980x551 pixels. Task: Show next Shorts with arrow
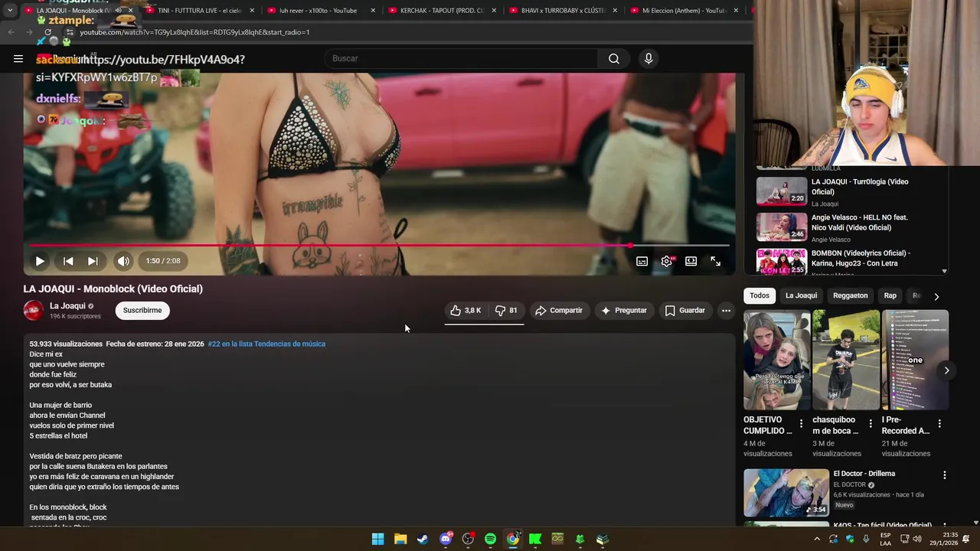tap(946, 370)
